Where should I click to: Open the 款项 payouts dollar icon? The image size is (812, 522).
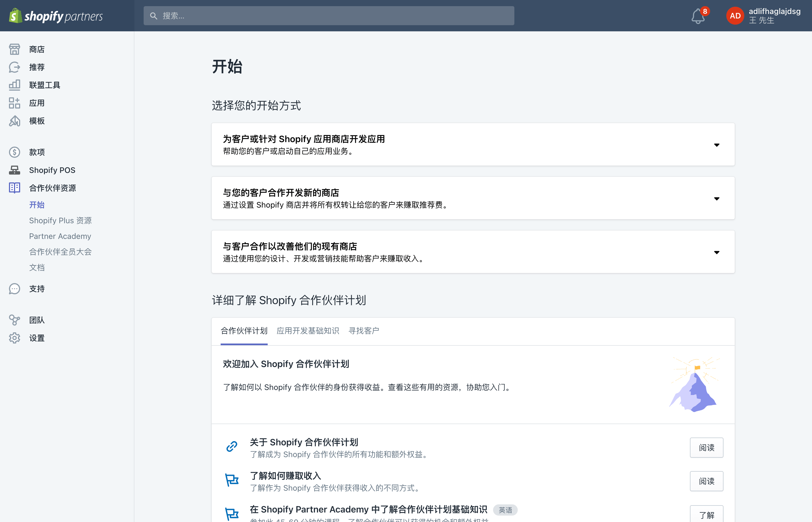pos(14,152)
